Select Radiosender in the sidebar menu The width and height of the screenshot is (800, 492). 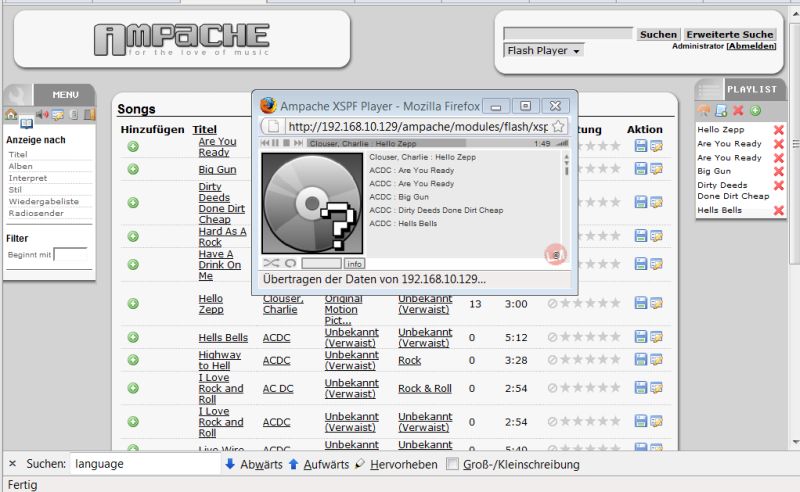click(x=36, y=213)
